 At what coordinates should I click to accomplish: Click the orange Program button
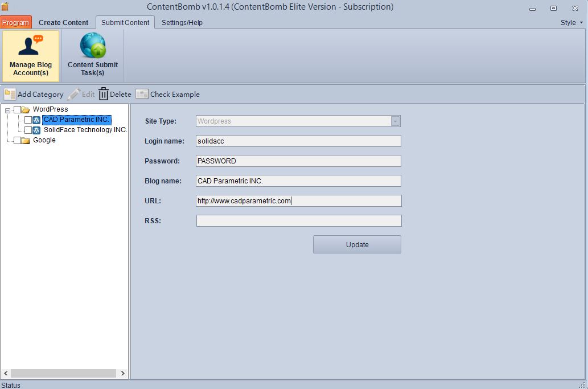point(15,23)
